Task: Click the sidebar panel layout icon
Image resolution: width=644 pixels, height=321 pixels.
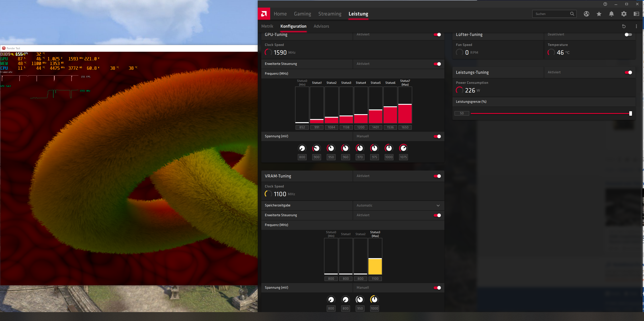Action: coord(636,14)
